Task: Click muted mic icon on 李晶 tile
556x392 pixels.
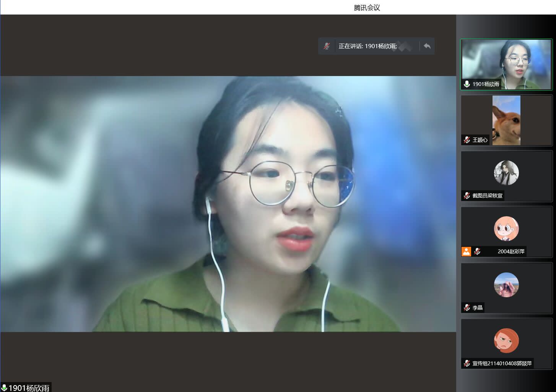Action: click(x=467, y=308)
